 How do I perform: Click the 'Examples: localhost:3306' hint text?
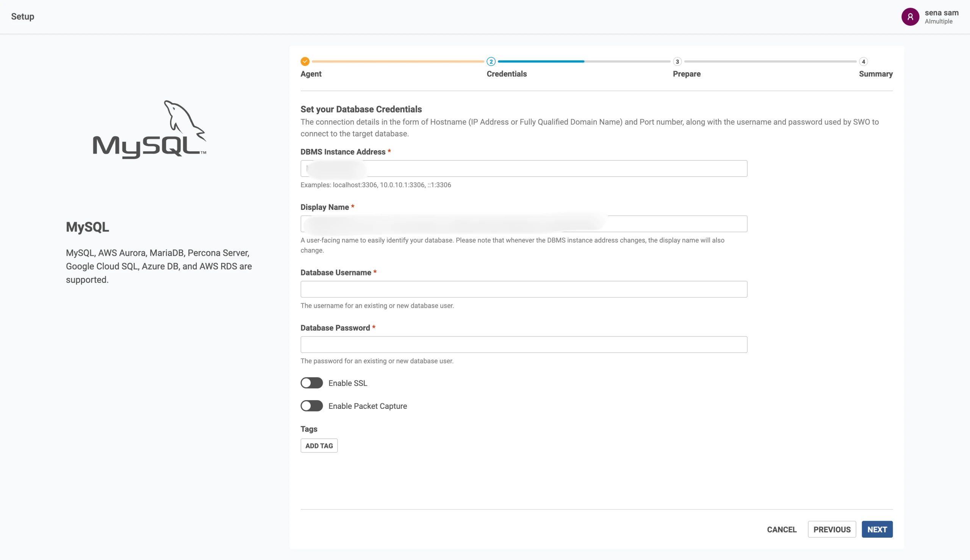tap(376, 185)
